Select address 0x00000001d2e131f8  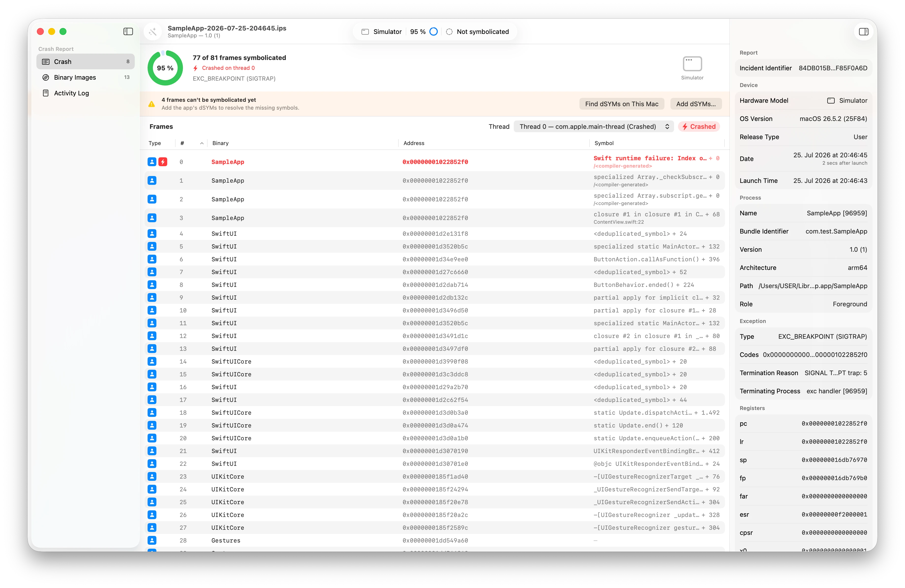[x=435, y=234]
